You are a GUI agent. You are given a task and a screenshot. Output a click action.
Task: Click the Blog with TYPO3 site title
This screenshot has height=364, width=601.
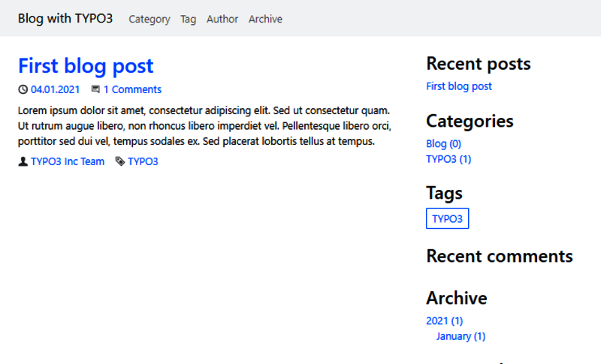[x=65, y=19]
